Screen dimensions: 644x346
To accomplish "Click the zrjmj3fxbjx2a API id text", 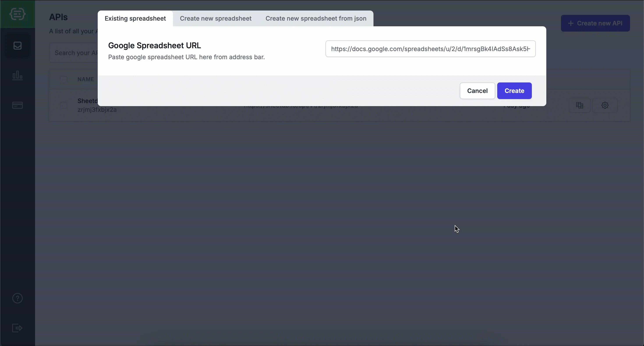I will tap(97, 110).
